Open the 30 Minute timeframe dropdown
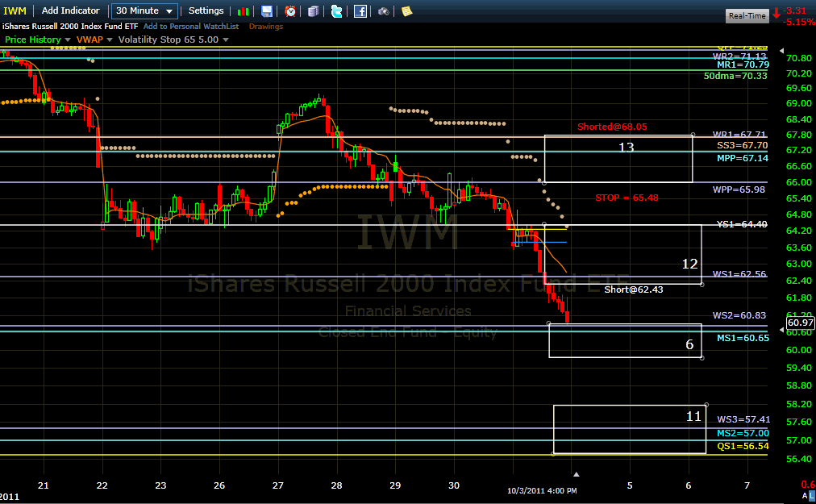The image size is (816, 504). tap(144, 11)
